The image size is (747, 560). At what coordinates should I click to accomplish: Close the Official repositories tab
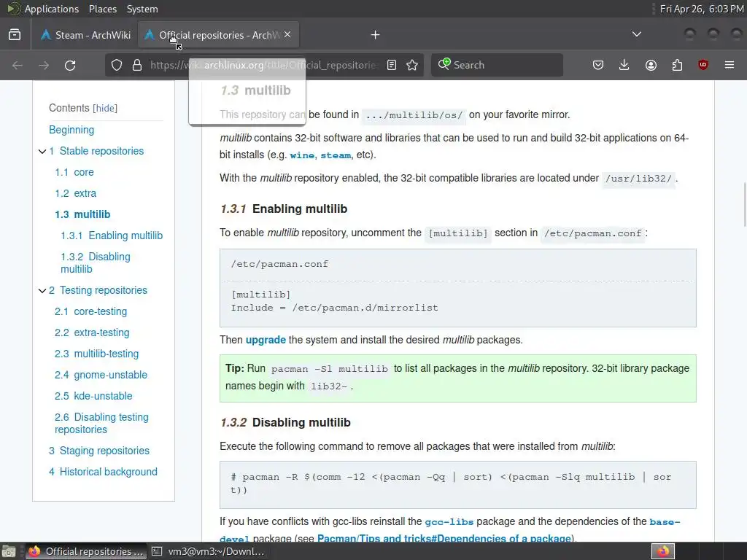click(x=287, y=34)
